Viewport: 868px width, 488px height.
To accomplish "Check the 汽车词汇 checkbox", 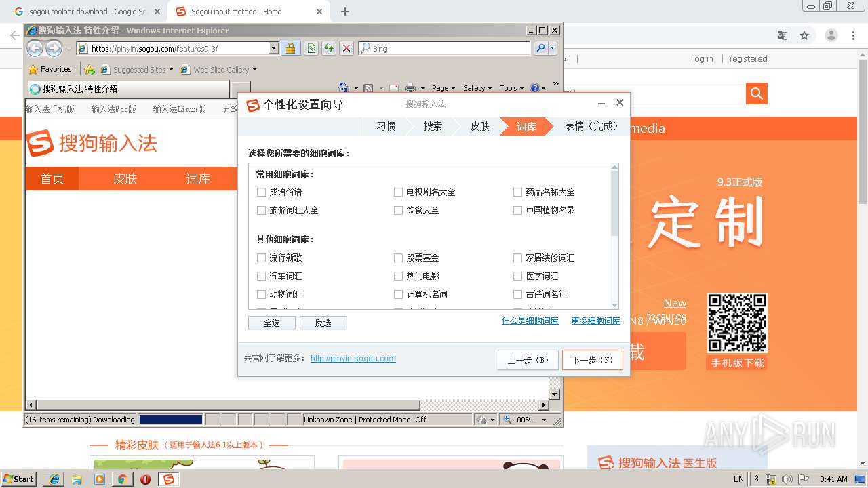I will click(x=262, y=277).
